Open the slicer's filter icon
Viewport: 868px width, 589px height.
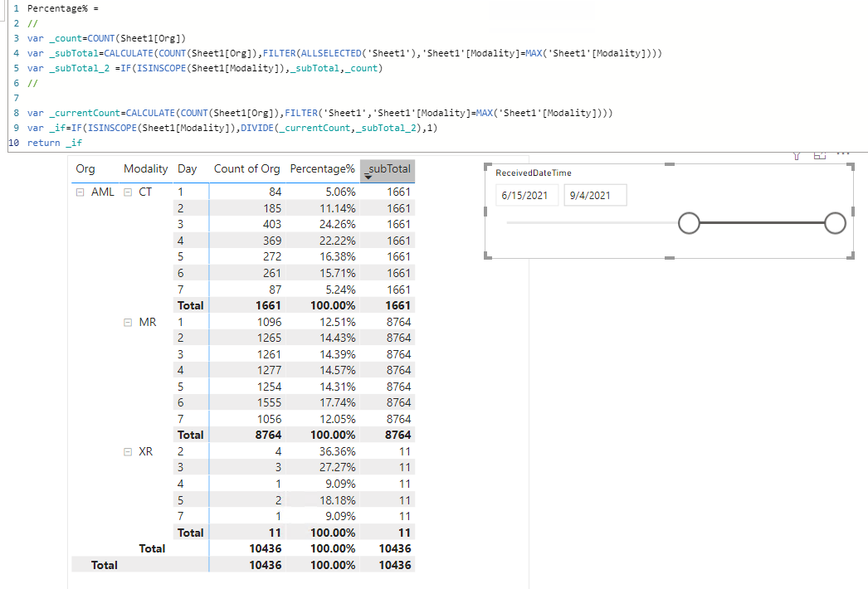click(x=797, y=156)
